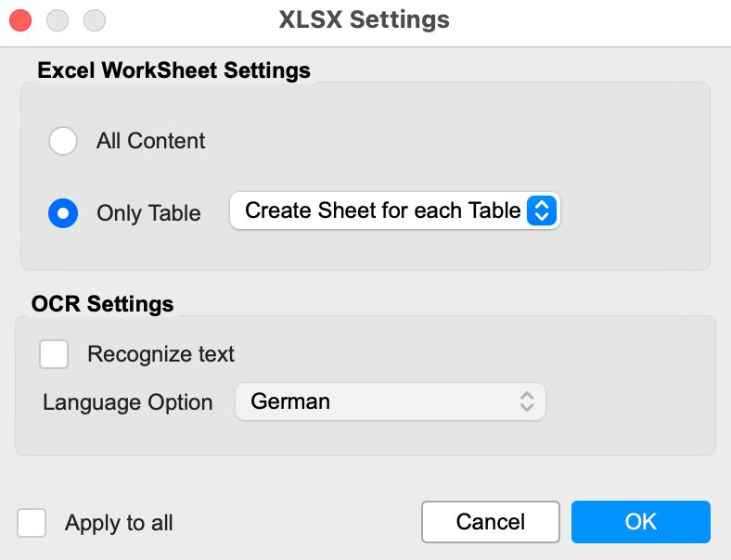The height and width of the screenshot is (560, 731).
Task: Click the All Content label text
Action: (150, 141)
